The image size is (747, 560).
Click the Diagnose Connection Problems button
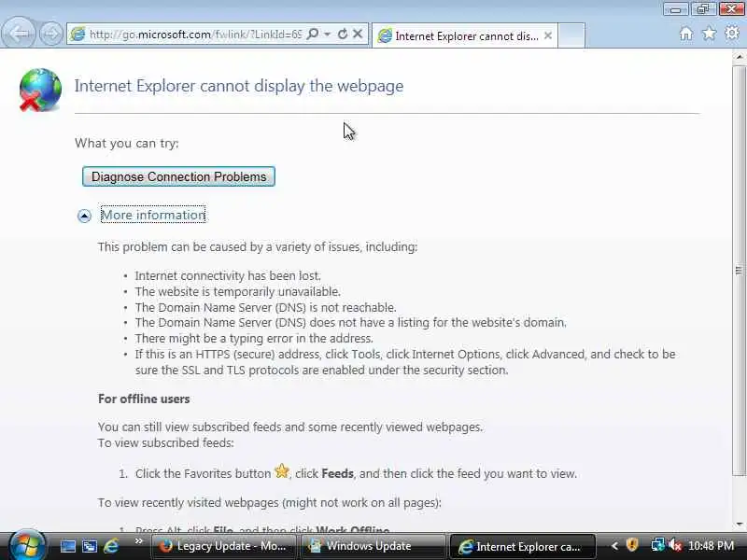coord(178,176)
